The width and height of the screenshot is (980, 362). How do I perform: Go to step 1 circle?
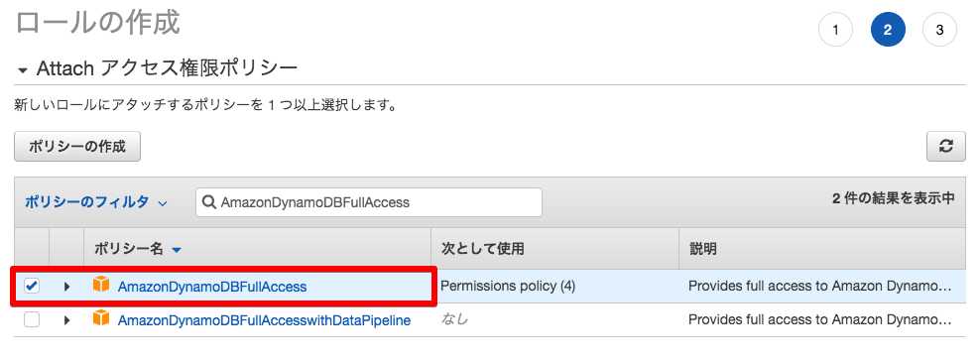(x=835, y=30)
